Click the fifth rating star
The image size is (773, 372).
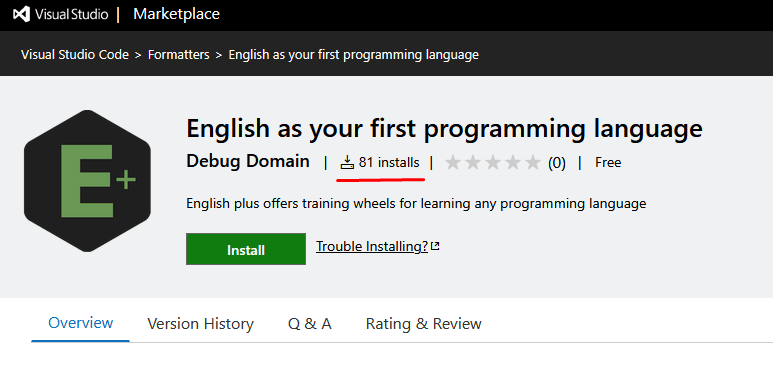click(533, 163)
